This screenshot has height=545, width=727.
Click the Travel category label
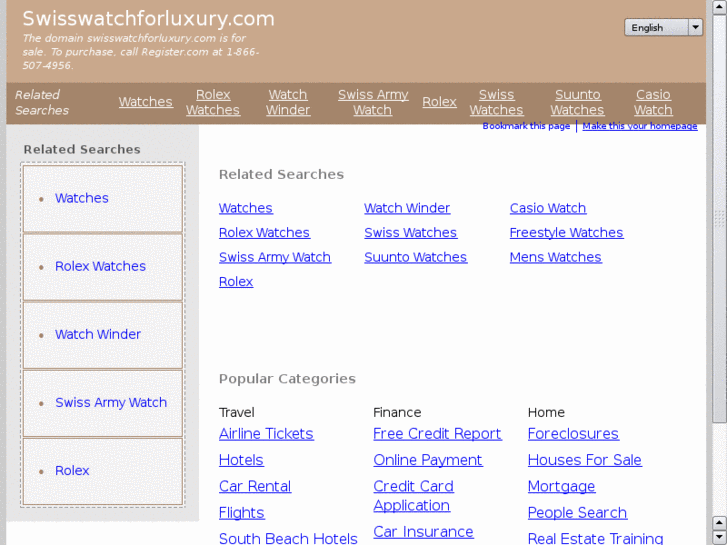pyautogui.click(x=236, y=412)
